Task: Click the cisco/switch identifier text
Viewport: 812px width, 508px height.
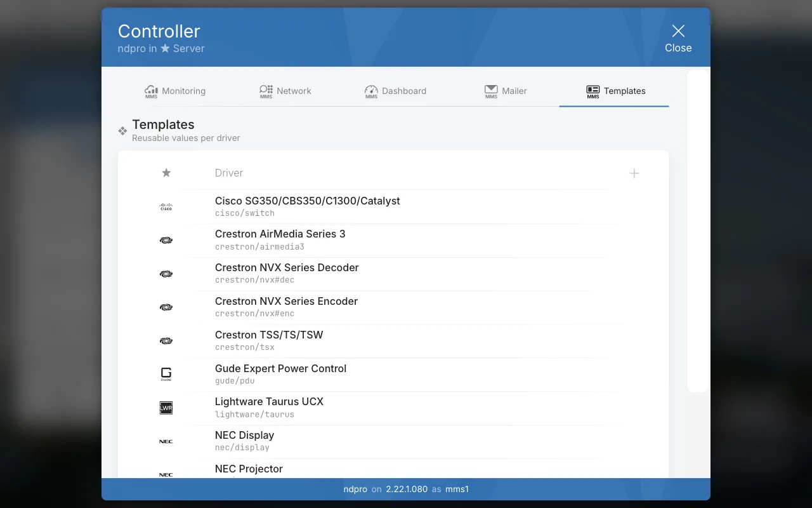Action: tap(245, 213)
